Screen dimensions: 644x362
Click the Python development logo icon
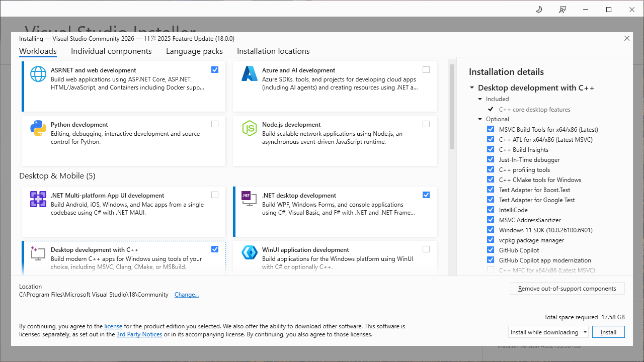pyautogui.click(x=38, y=128)
